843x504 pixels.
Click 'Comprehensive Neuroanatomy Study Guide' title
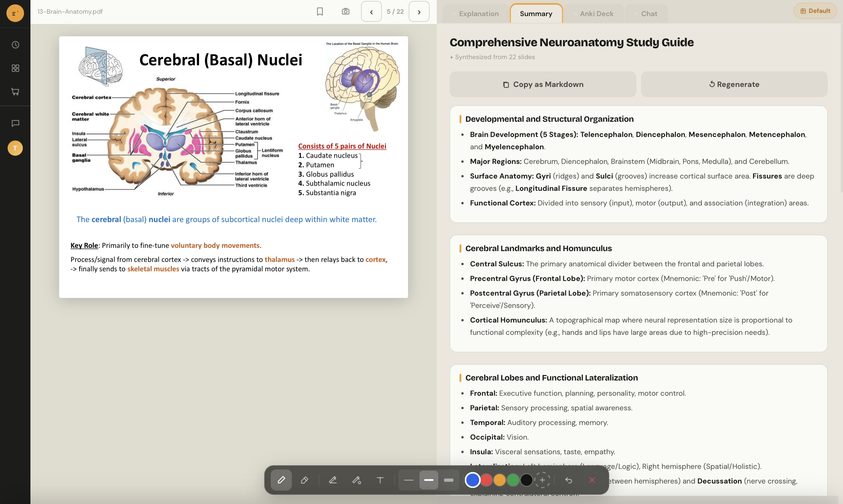click(571, 42)
